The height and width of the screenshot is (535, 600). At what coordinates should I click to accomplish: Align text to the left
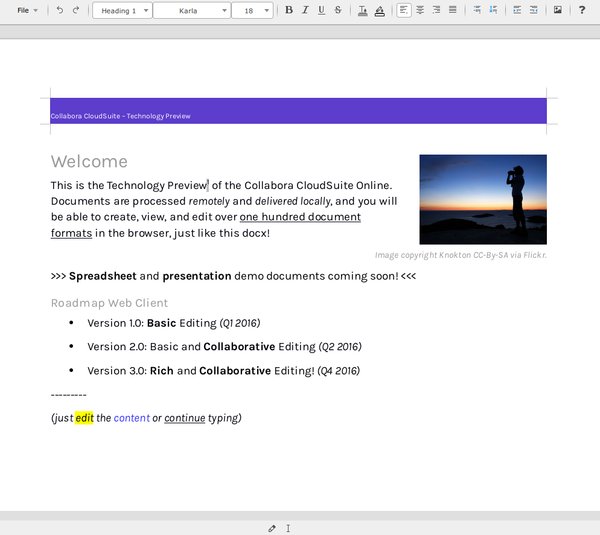click(404, 10)
